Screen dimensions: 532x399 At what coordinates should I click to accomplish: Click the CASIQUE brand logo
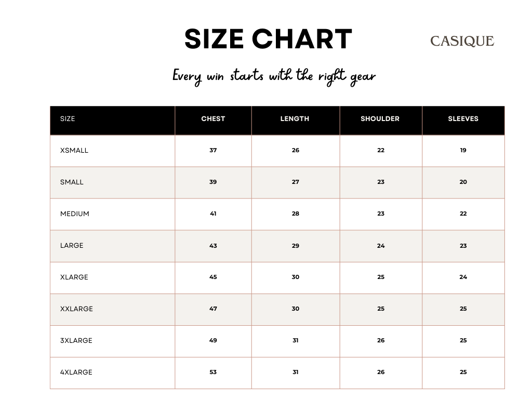pos(462,42)
